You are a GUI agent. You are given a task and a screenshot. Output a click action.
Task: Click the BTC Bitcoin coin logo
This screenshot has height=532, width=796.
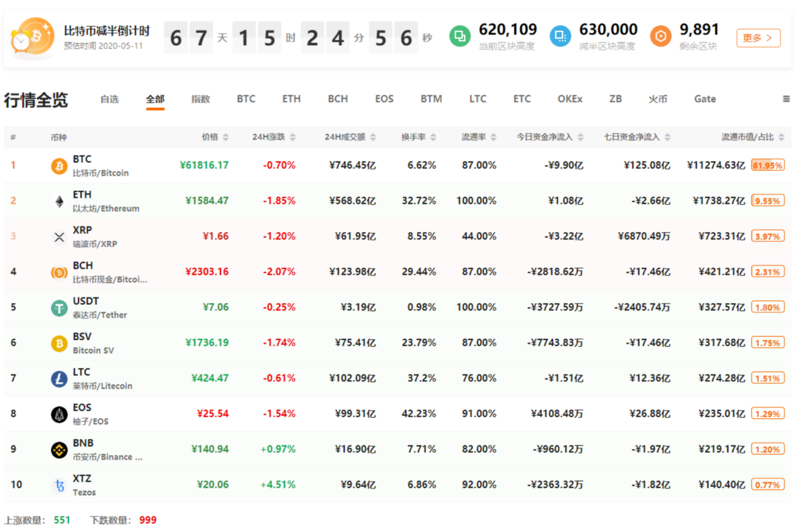pos(59,166)
